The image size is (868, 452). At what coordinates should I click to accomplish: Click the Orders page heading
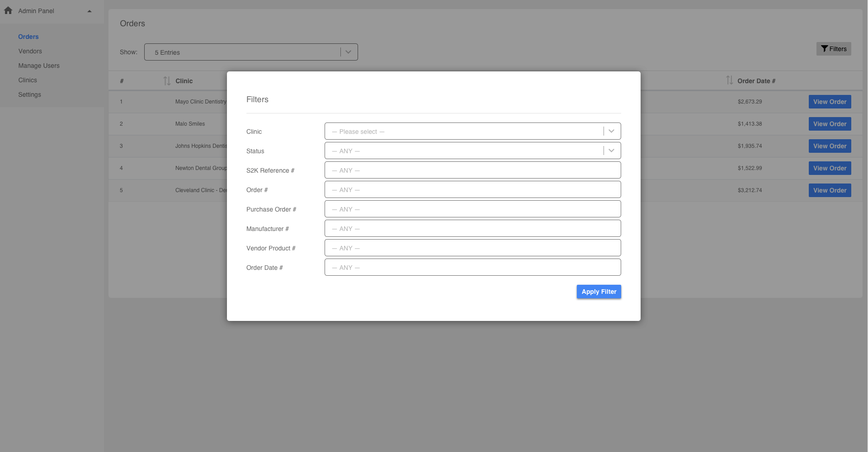[x=132, y=24]
